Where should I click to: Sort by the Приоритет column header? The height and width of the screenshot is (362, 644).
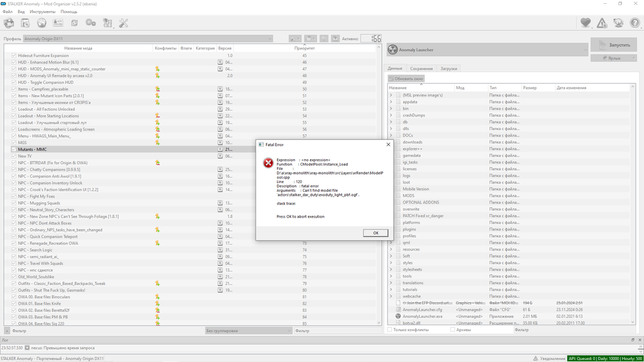click(x=305, y=48)
